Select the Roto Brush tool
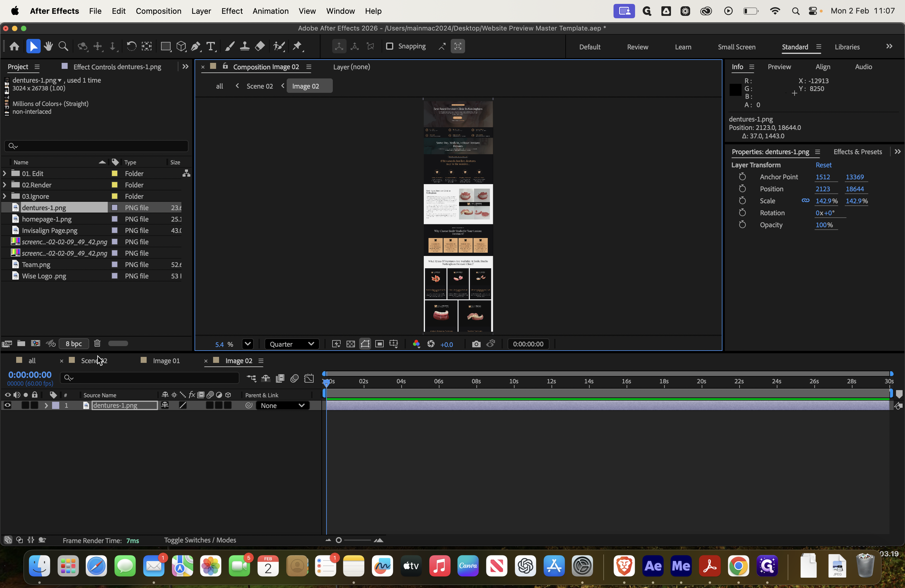Screen dimensions: 905x588 click(x=279, y=46)
